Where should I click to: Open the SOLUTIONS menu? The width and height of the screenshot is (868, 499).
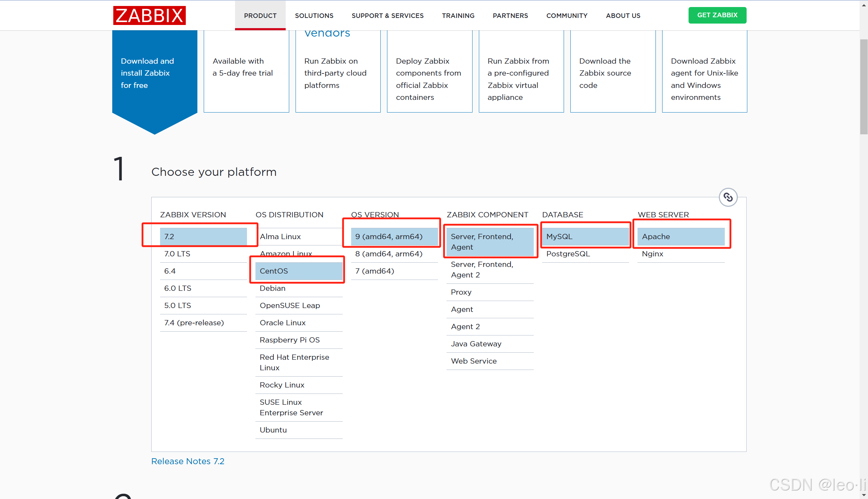click(314, 15)
